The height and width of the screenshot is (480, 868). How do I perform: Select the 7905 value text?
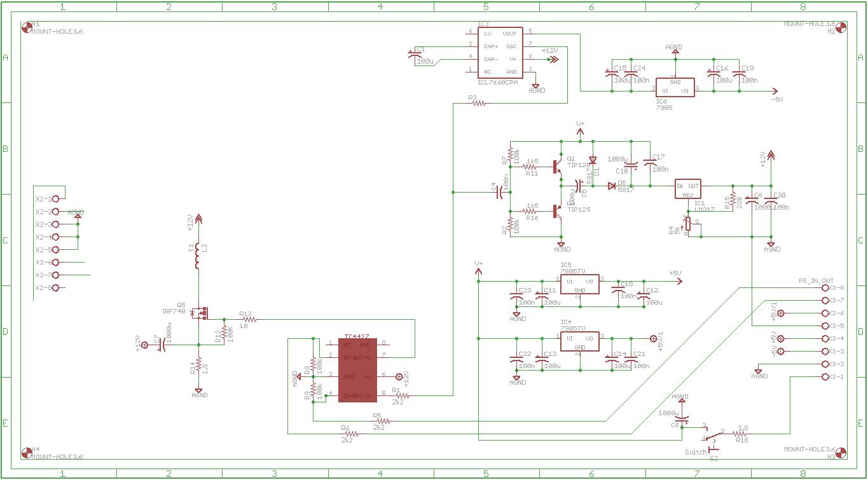pyautogui.click(x=664, y=108)
